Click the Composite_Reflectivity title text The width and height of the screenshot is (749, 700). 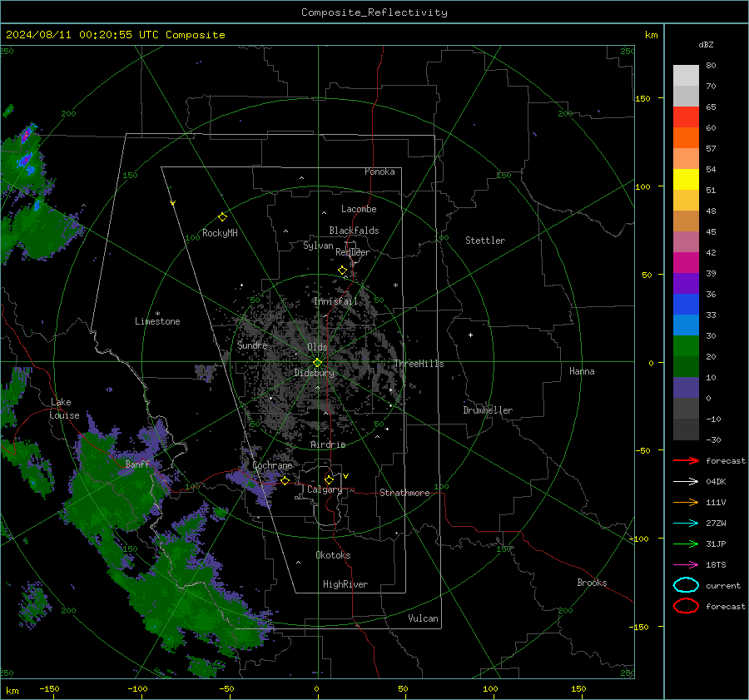click(374, 12)
